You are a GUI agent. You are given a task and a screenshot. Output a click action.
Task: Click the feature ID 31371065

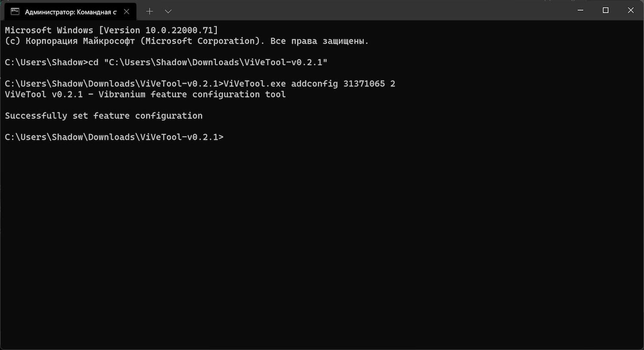pos(364,84)
